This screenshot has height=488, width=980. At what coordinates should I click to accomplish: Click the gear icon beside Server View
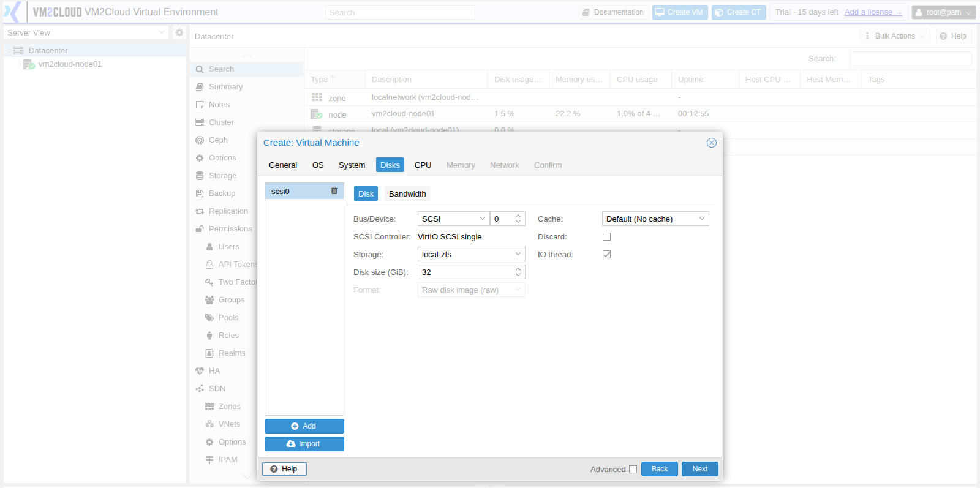179,32
